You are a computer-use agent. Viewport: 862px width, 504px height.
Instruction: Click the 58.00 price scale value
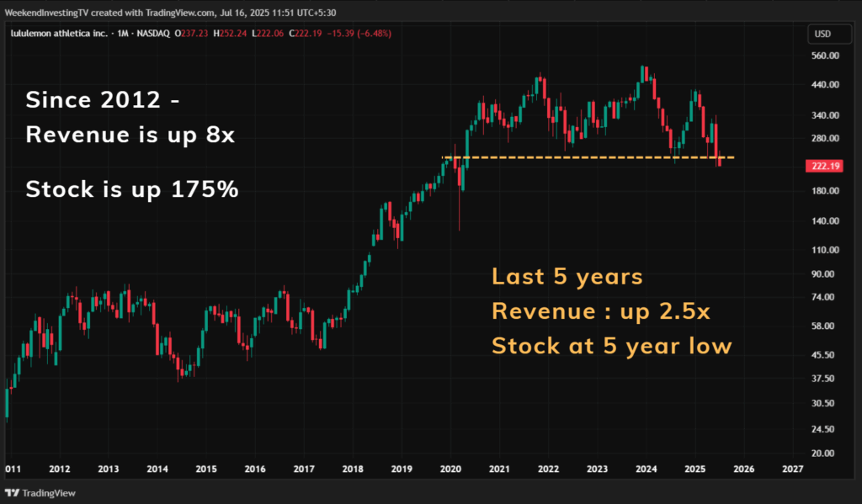click(823, 326)
